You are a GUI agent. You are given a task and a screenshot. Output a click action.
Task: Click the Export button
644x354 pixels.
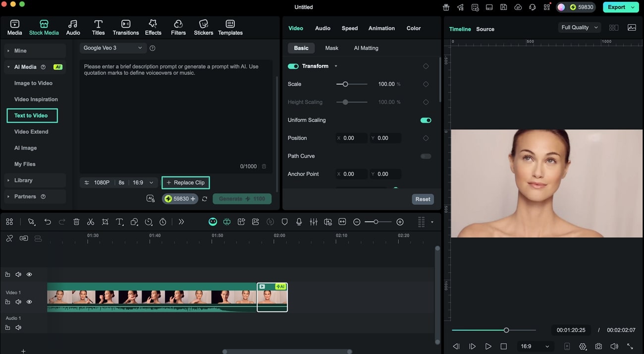click(x=617, y=7)
